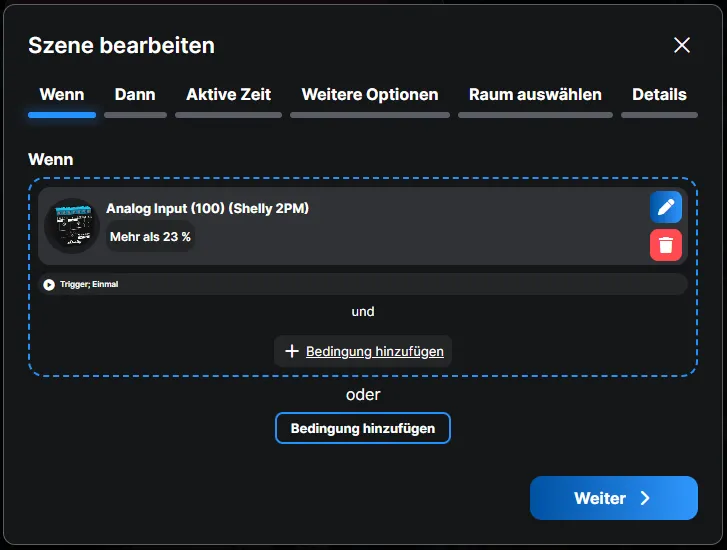Viewport: 727px width, 550px height.
Task: Select the Raum auswählen tab
Action: click(x=535, y=95)
